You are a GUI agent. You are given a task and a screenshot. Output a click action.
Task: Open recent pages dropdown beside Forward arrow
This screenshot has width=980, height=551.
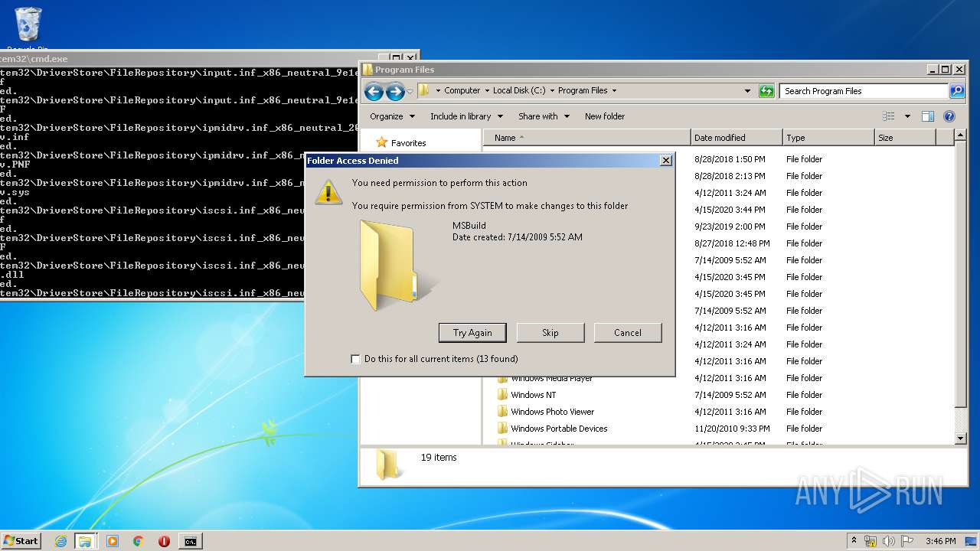[x=410, y=92]
